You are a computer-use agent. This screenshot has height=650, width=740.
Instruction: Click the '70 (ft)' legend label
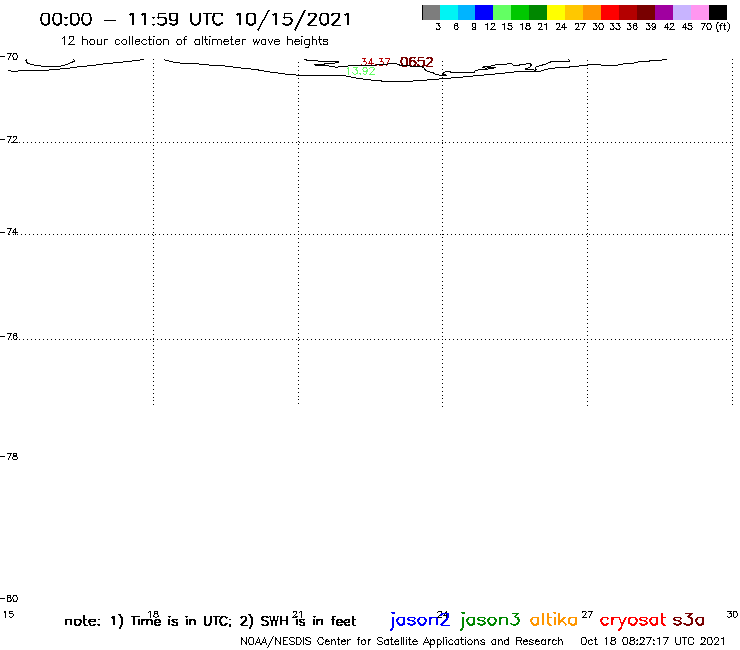point(715,27)
